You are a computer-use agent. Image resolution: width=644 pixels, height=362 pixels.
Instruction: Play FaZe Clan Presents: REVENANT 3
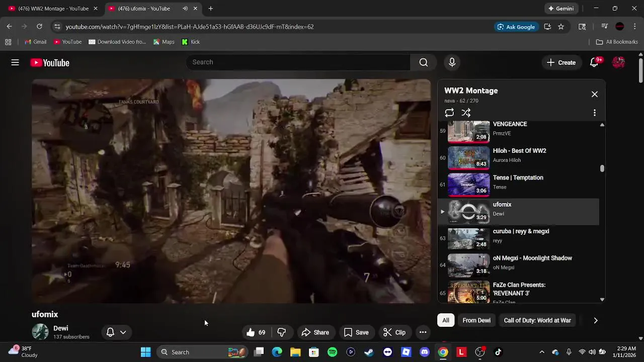(x=518, y=291)
